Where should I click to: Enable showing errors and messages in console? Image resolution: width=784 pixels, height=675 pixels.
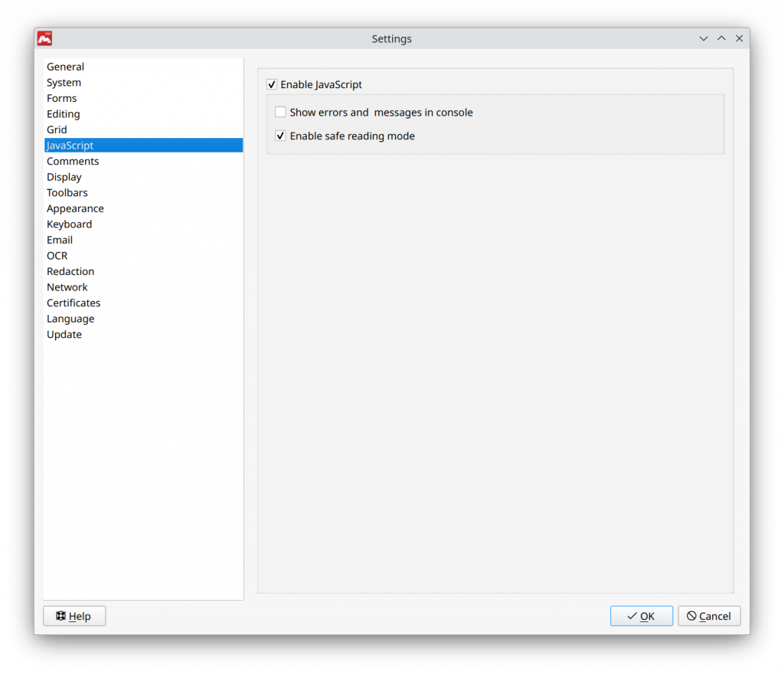pos(280,112)
